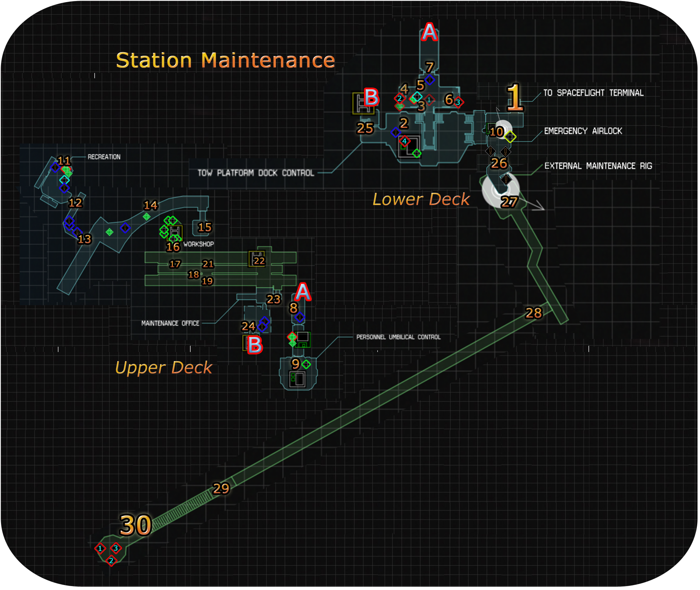Click the red B marker beside marker 25
The height and width of the screenshot is (590, 700).
[x=371, y=97]
